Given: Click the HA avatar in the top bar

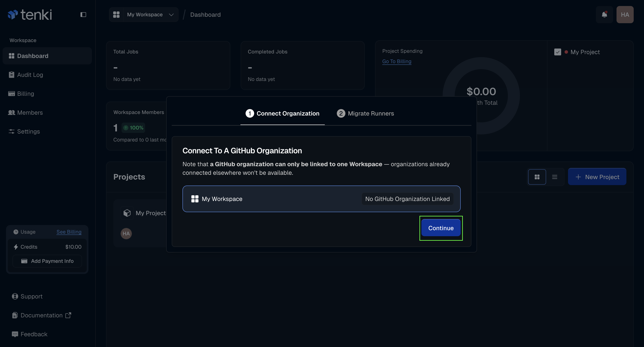Looking at the screenshot, I should (625, 14).
